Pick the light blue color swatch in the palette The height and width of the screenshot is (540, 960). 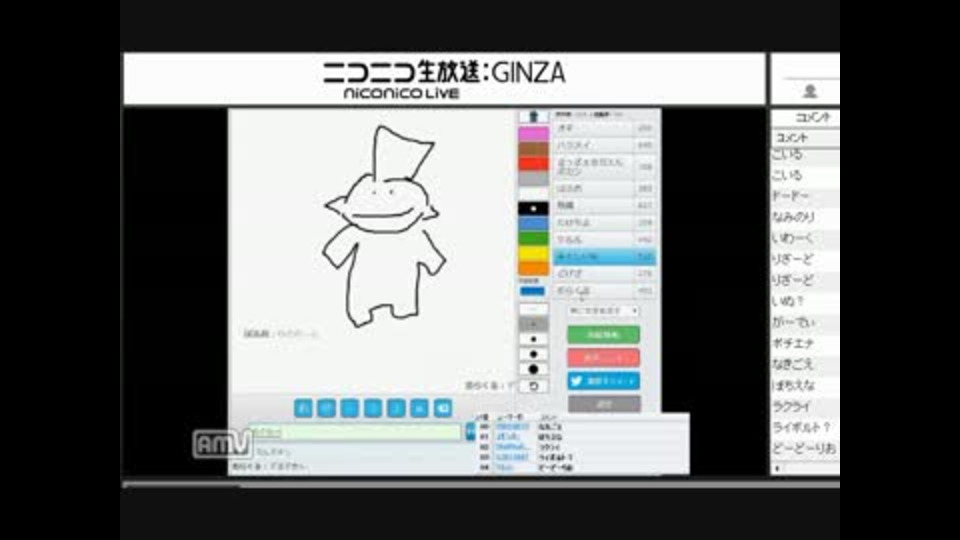click(533, 223)
